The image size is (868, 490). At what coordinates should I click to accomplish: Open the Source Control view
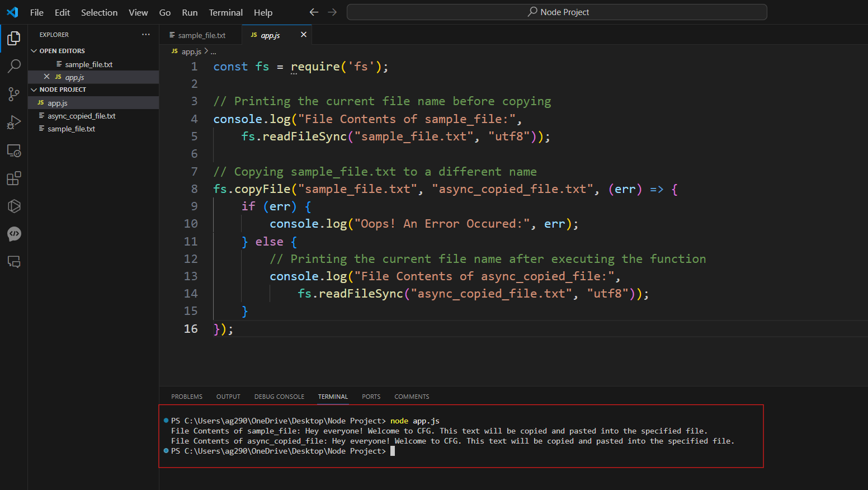(14, 94)
